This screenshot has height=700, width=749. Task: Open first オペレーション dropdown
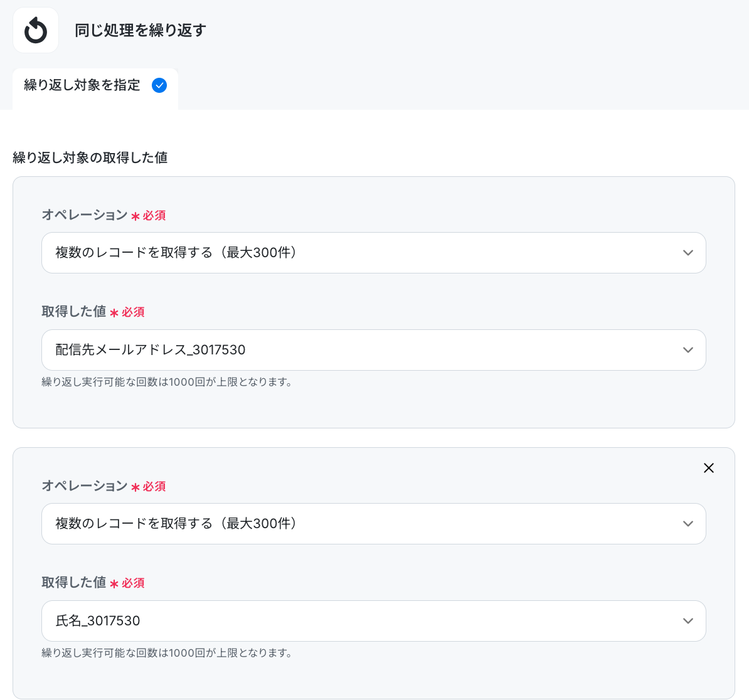(x=373, y=253)
